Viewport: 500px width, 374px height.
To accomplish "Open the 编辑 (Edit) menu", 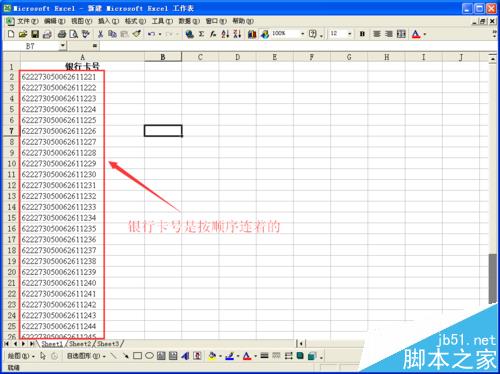I will point(54,21).
